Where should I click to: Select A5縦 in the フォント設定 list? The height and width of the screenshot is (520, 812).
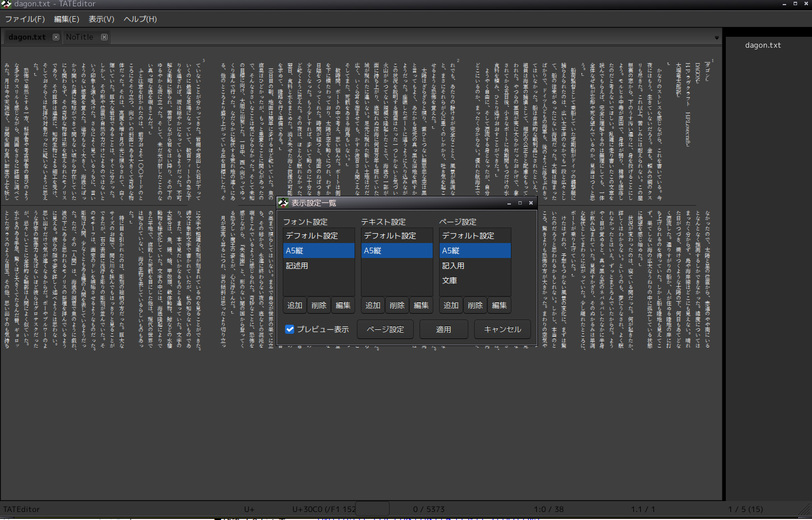[x=319, y=251]
